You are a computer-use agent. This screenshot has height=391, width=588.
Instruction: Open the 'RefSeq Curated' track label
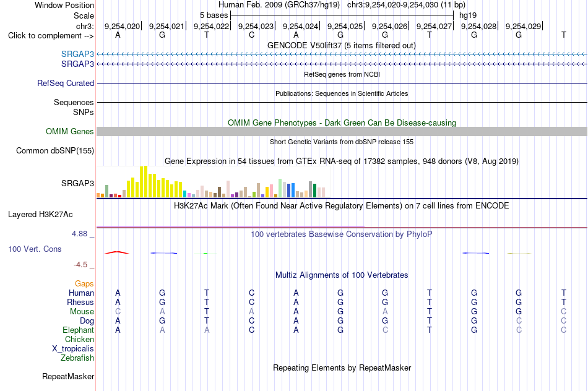point(66,84)
